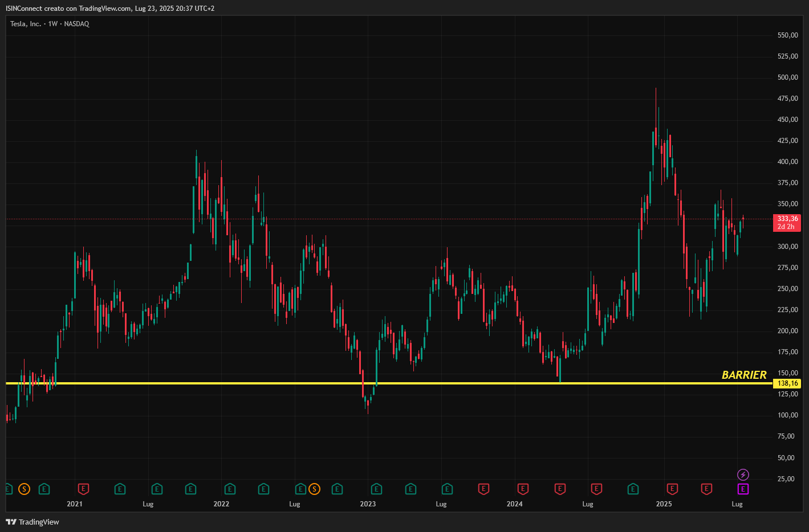809x532 pixels.
Task: Click the 75,00 price axis label
Action: click(786, 436)
